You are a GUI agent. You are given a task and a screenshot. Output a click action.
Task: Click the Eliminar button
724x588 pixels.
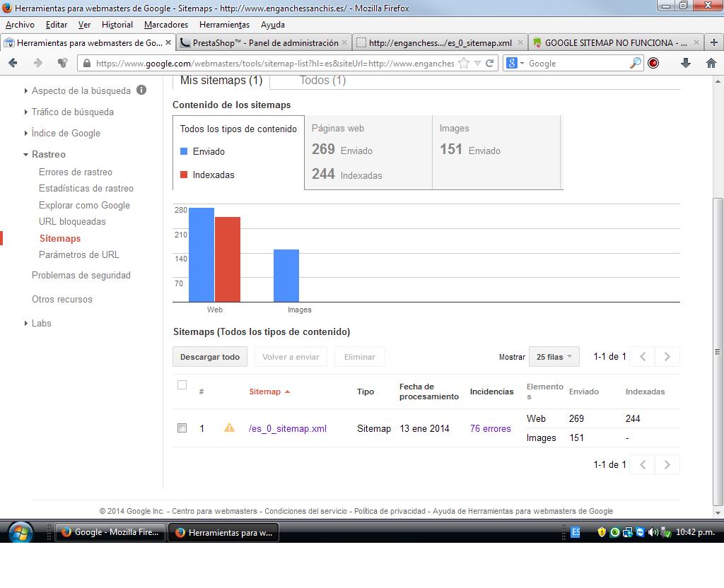click(359, 357)
